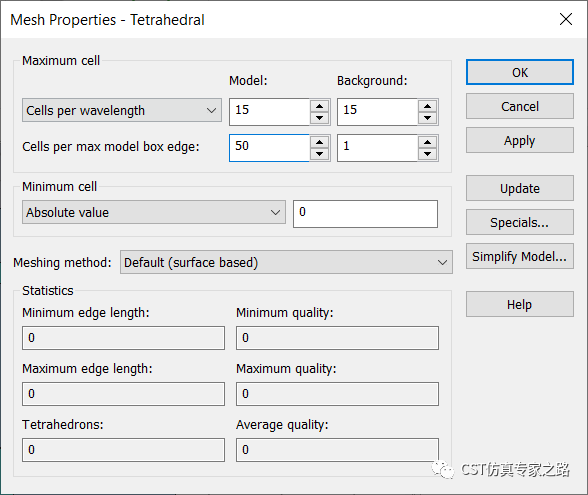
Task: Close the Mesh Properties dialog
Action: coord(566,19)
